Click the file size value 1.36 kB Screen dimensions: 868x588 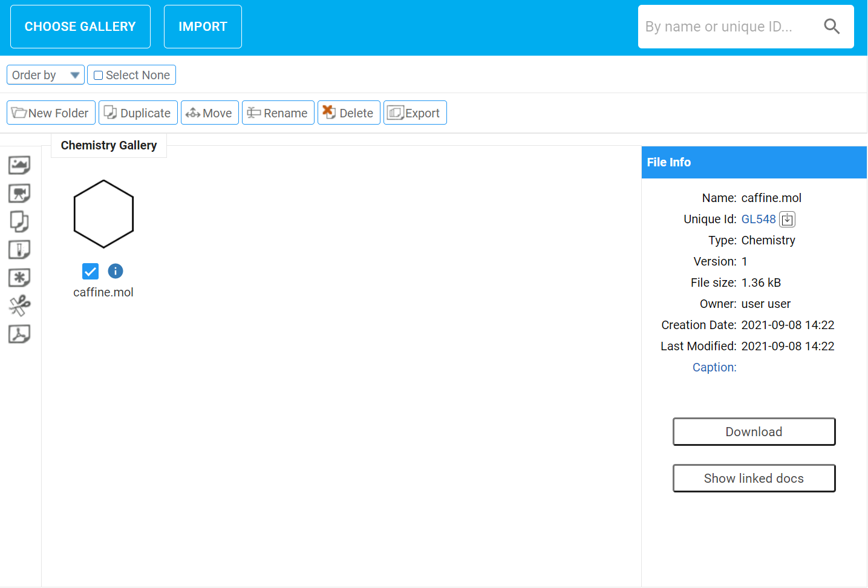761,283
